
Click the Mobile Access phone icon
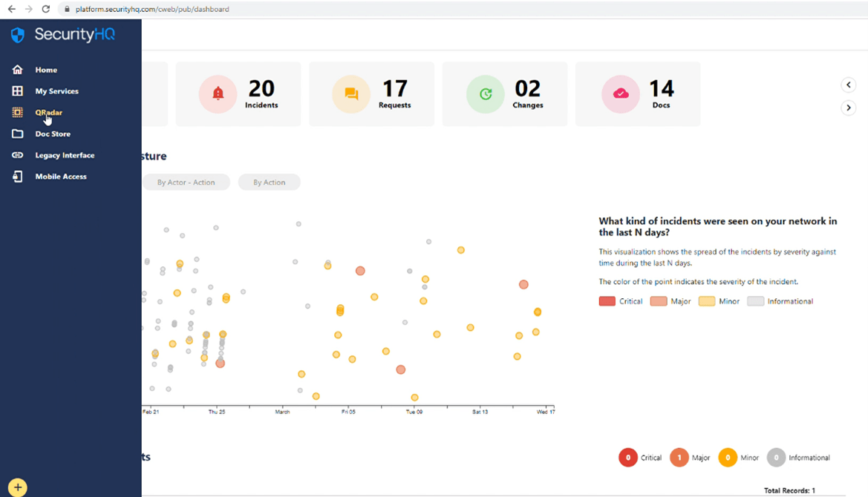pyautogui.click(x=18, y=177)
